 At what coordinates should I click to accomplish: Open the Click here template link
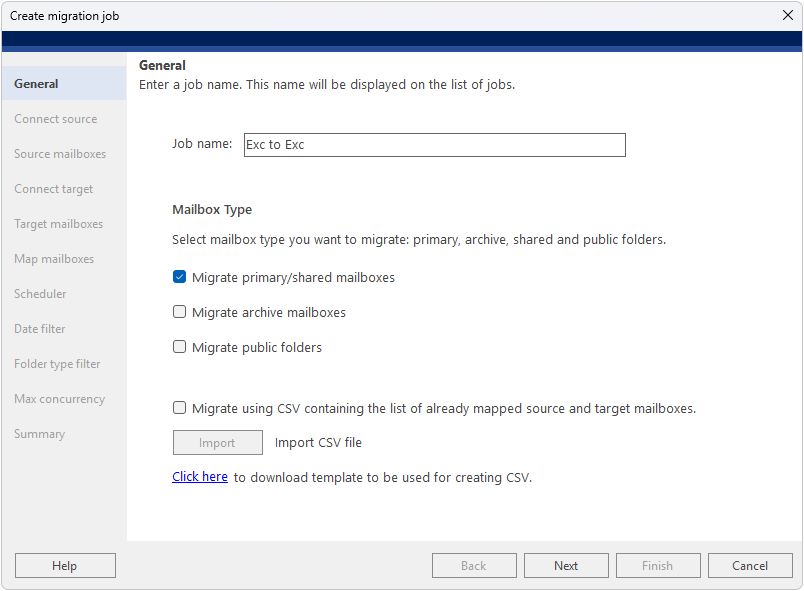[x=199, y=477]
